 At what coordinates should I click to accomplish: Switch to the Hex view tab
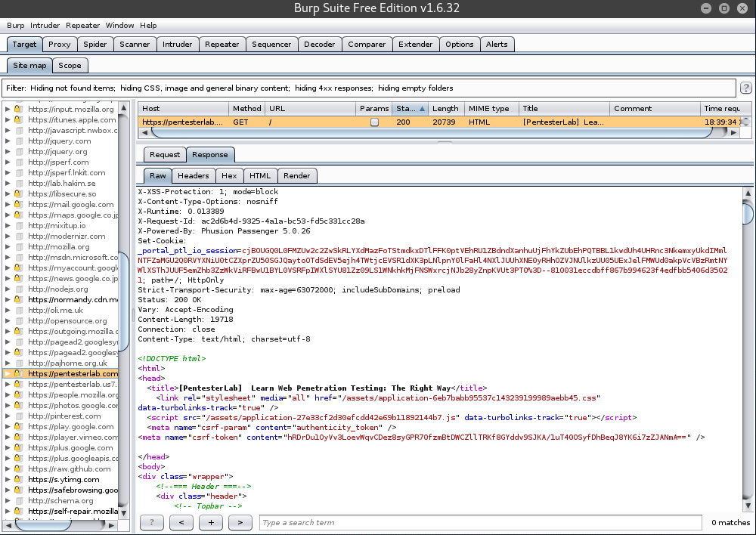click(229, 176)
